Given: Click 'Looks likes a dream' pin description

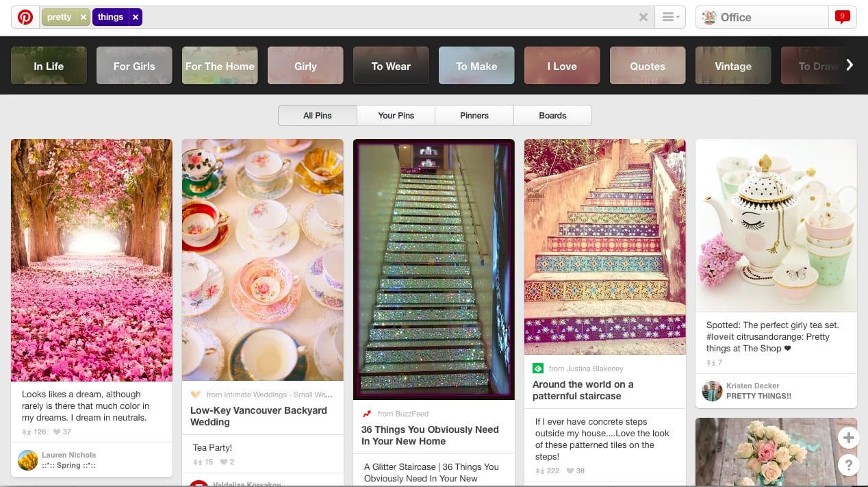Looking at the screenshot, I should click(x=86, y=405).
